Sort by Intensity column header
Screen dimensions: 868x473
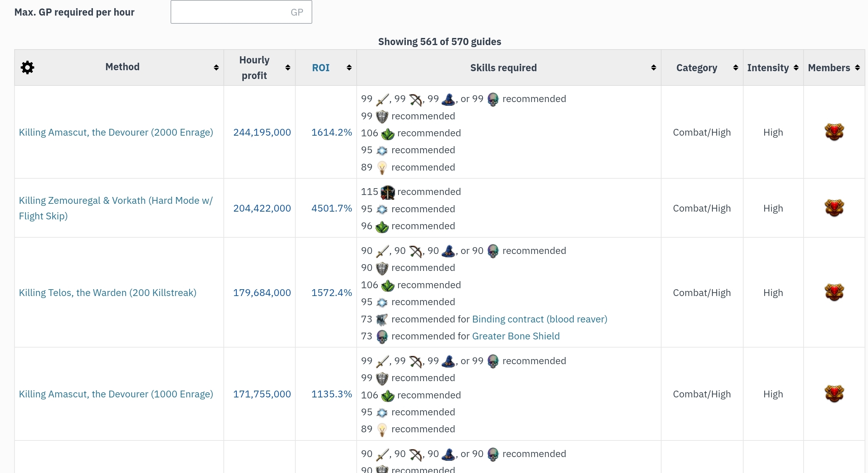[x=768, y=67]
